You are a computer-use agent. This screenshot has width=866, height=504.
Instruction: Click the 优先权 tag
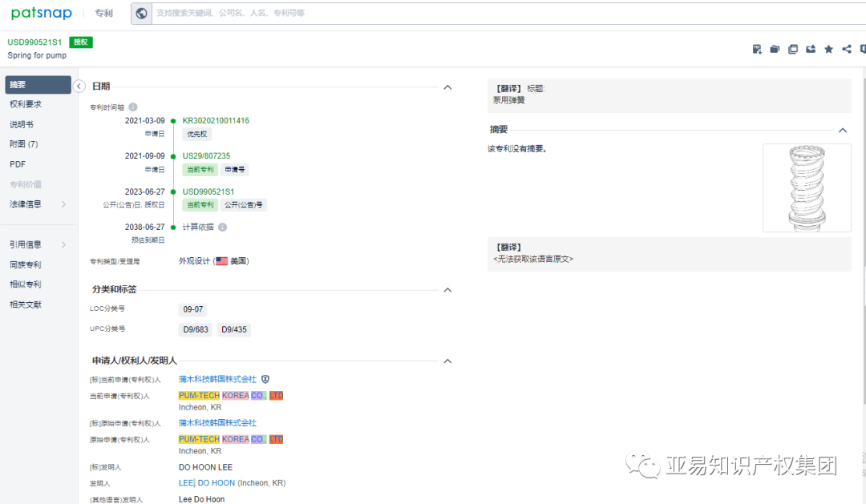click(x=196, y=134)
